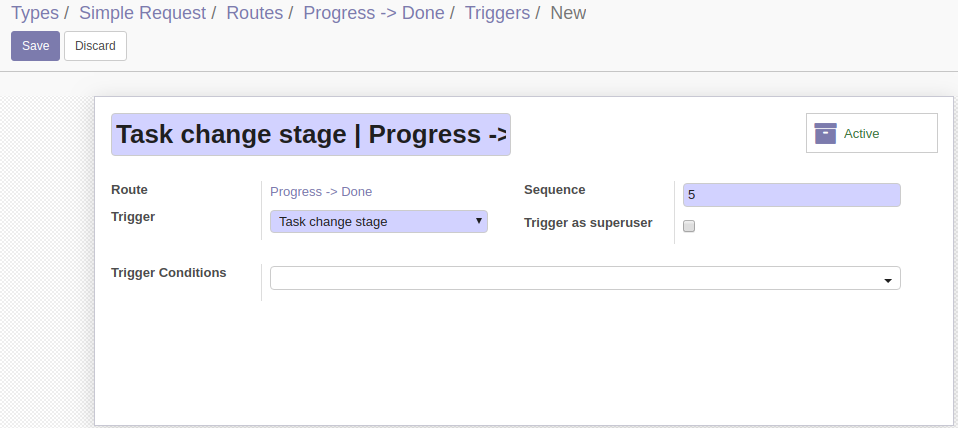Click the trigger name title field
The height and width of the screenshot is (428, 958).
[x=310, y=134]
